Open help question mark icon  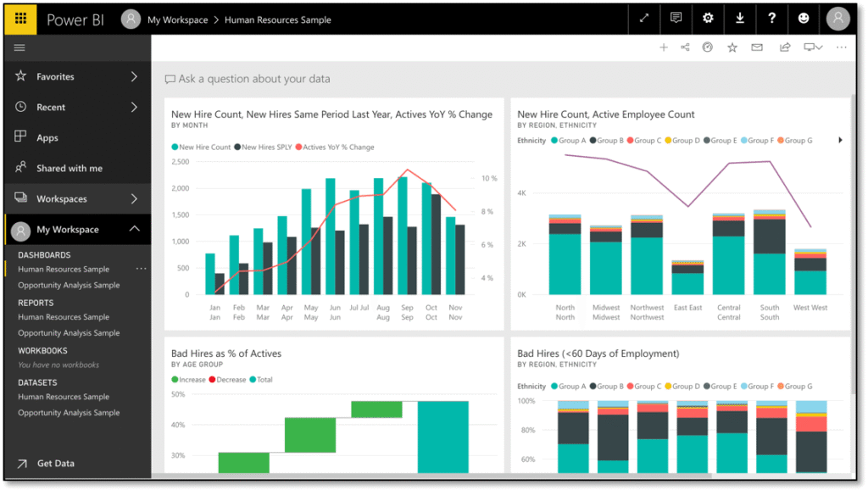771,19
